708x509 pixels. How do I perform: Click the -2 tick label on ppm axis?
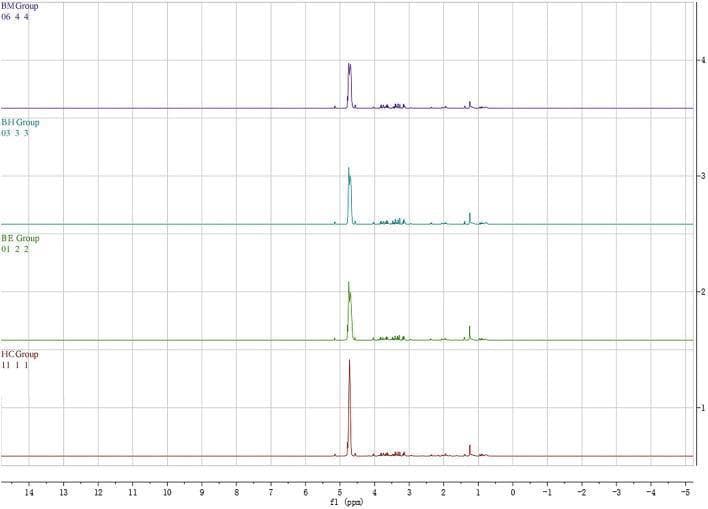tap(581, 492)
